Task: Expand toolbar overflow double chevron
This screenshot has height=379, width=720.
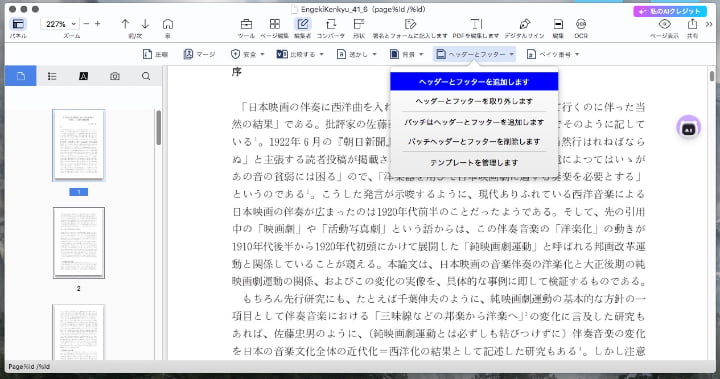Action: point(709,24)
